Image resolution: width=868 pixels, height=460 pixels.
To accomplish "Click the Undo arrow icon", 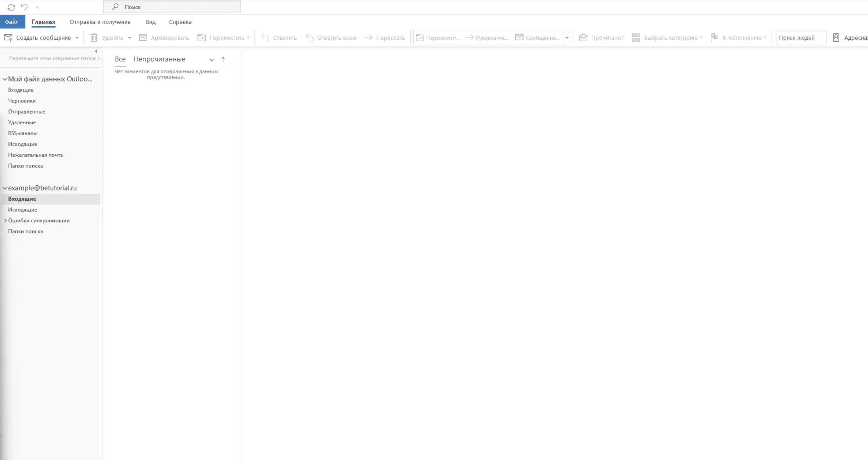I will [24, 7].
